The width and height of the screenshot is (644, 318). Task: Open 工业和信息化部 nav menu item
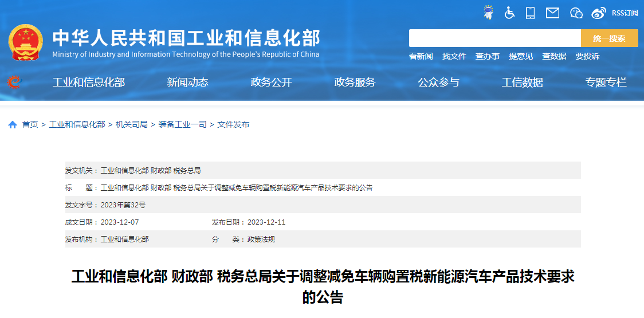coord(88,82)
